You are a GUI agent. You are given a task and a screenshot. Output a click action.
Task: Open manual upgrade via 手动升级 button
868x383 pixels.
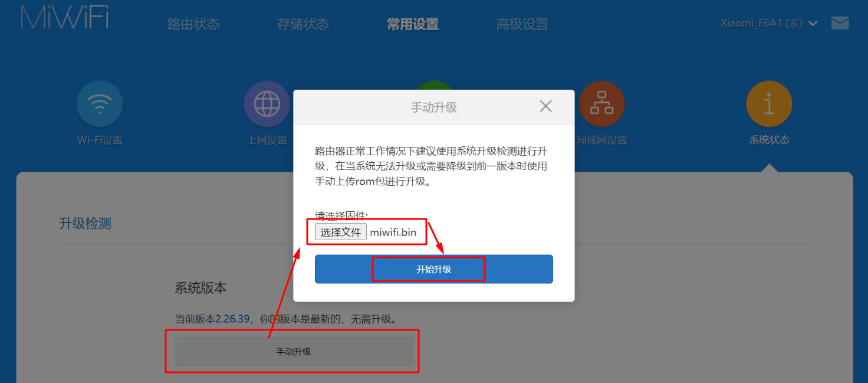coord(294,352)
